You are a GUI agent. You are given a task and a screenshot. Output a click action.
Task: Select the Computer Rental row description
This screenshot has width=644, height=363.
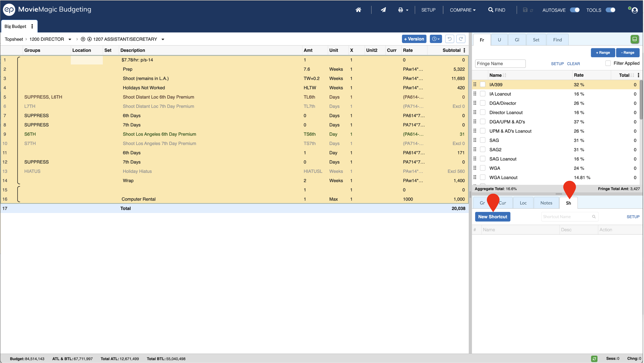[x=138, y=199]
